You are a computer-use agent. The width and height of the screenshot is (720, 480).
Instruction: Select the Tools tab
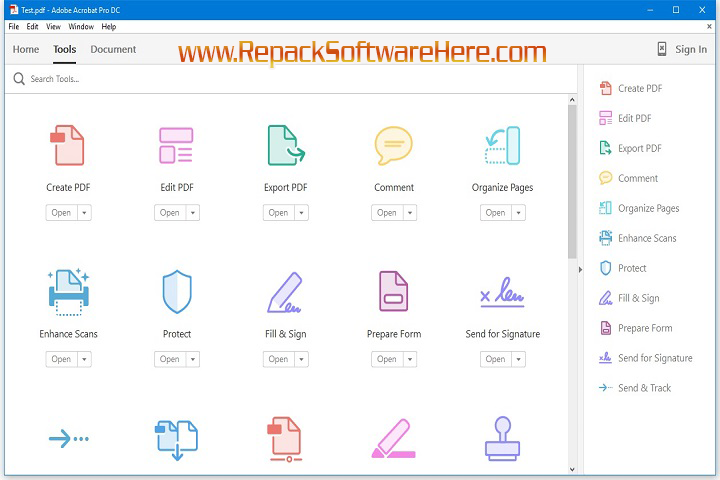coord(64,49)
